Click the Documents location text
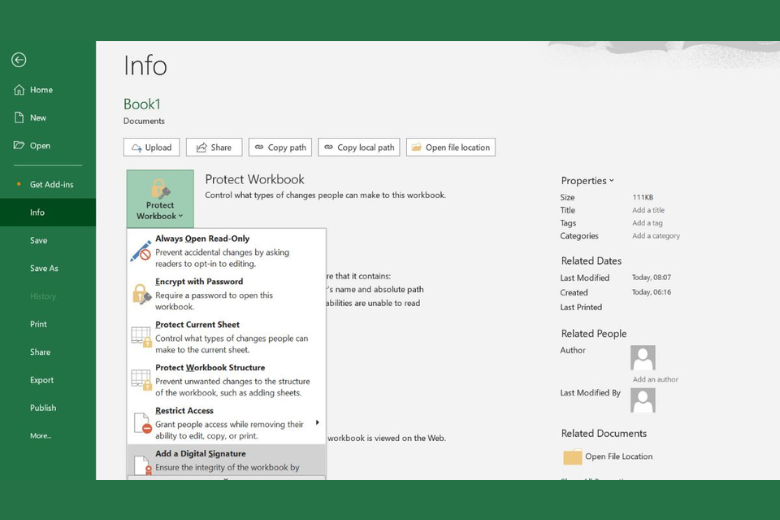The image size is (780, 520). coord(144,121)
